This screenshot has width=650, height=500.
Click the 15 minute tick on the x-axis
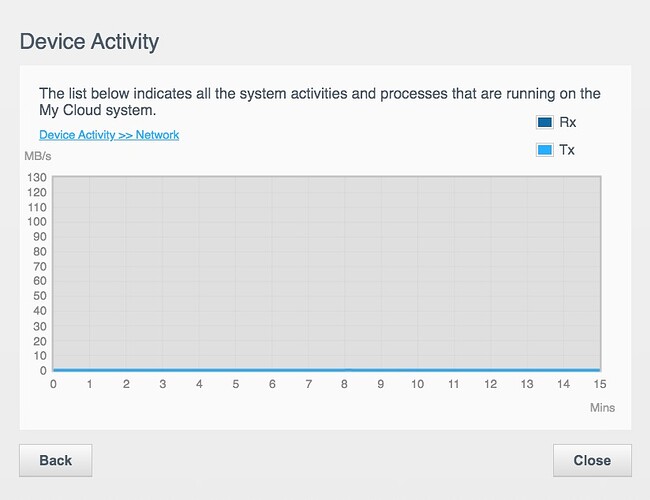click(x=599, y=384)
